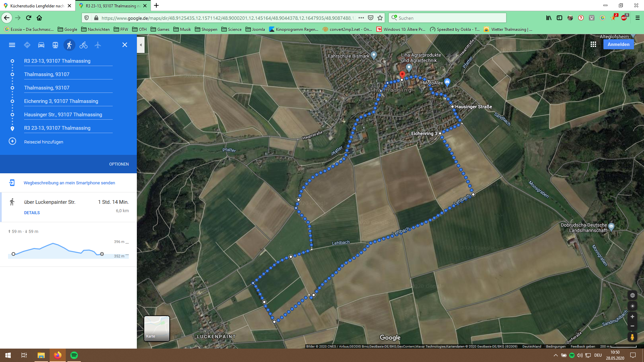Open the Nachrichten bookmarks folder
The image size is (644, 362).
click(96, 29)
